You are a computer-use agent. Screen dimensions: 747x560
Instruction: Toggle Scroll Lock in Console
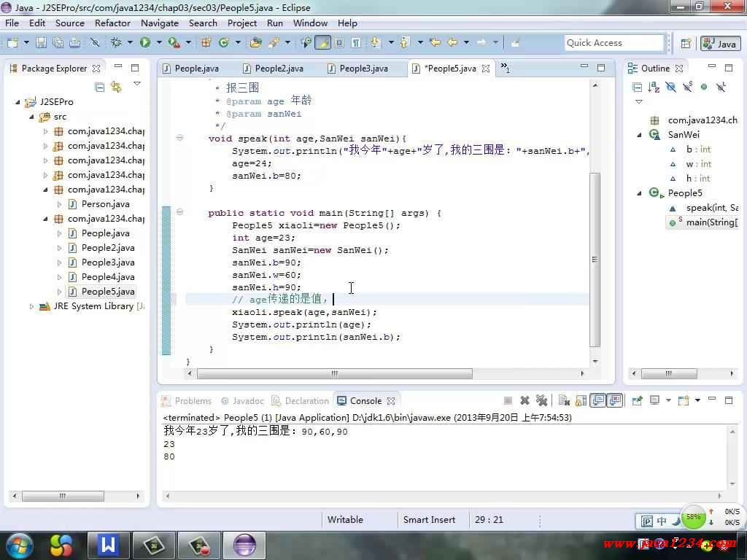581,400
